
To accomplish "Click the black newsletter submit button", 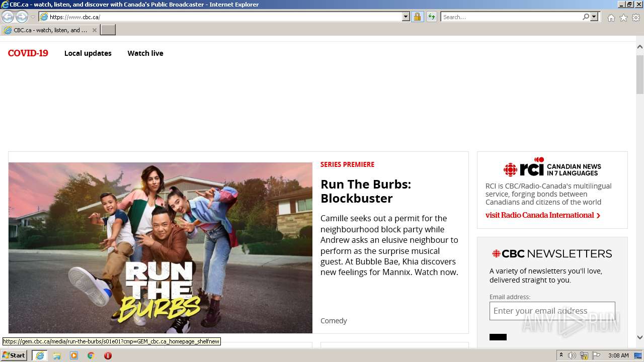I will (x=498, y=337).
